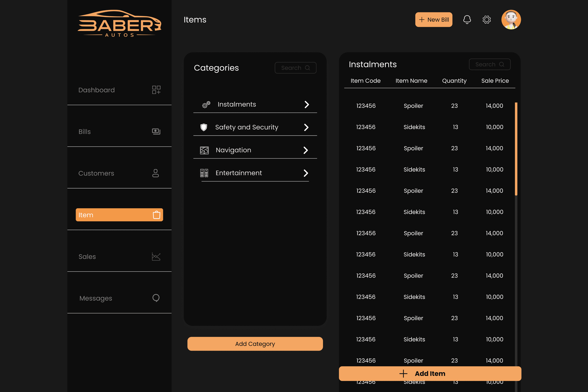Screen dimensions: 588x392
Task: Click the Sales chart icon
Action: tap(156, 257)
